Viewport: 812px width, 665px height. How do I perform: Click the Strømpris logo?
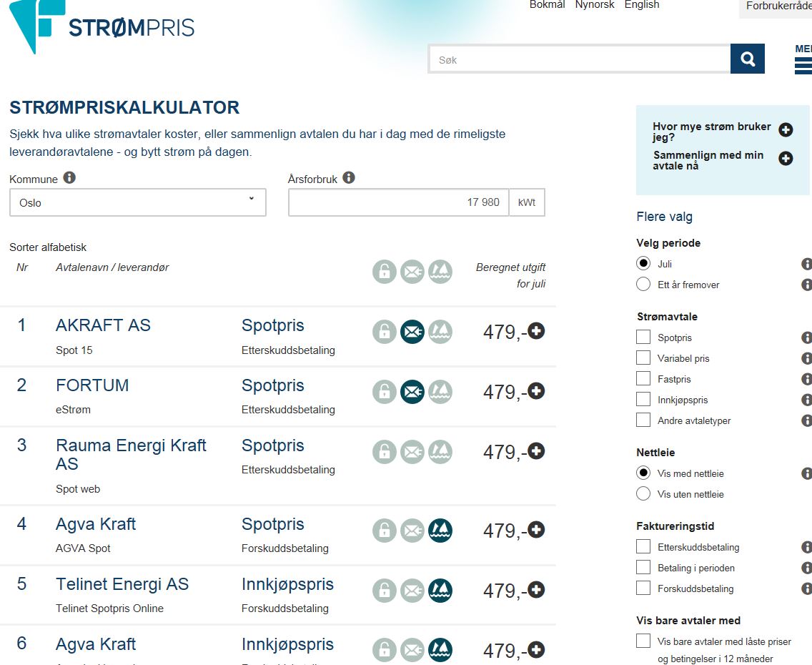[x=101, y=27]
